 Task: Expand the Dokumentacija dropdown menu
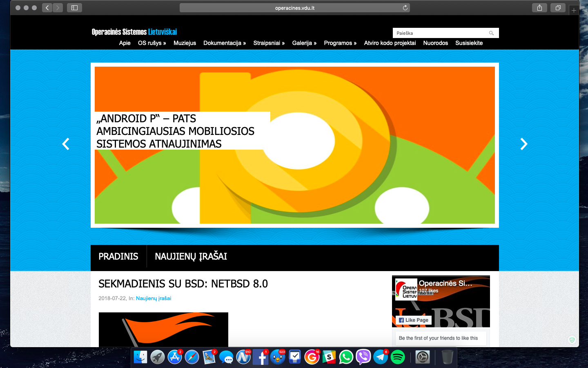(x=224, y=43)
